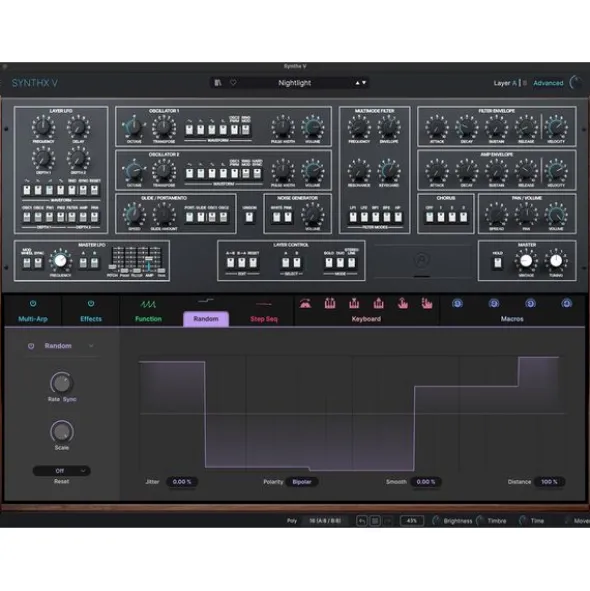Screen dimensions: 590x591
Task: Toggle the Layer Control Solo switch
Action: [329, 263]
